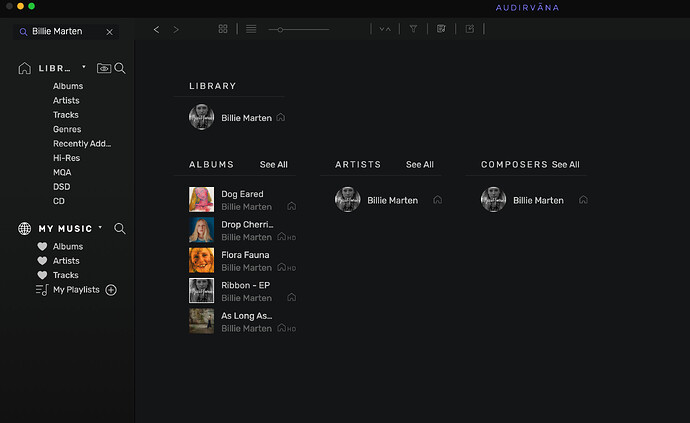Click the Library home icon
The height and width of the screenshot is (423, 690).
[25, 68]
